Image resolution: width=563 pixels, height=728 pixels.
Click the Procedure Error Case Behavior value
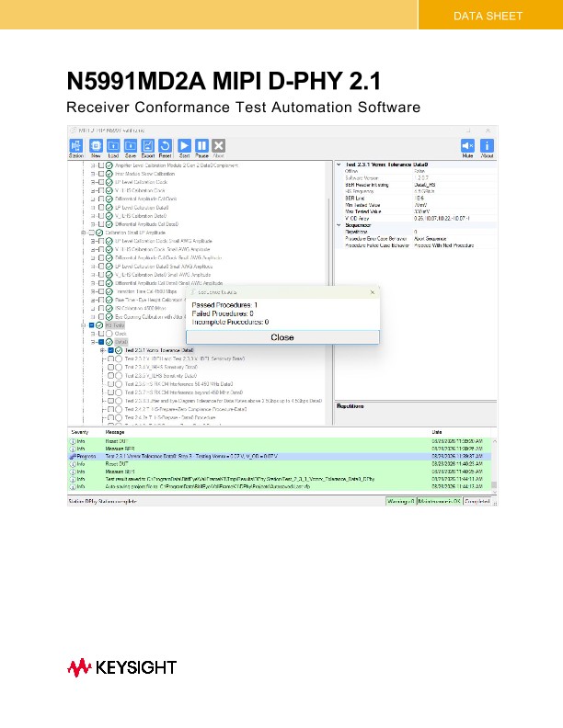454,239
